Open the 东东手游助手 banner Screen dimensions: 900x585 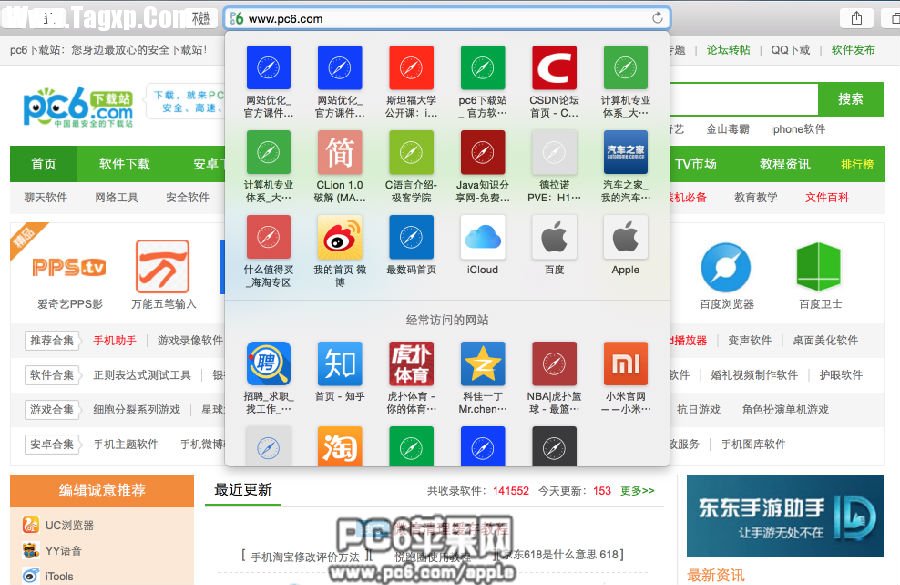785,516
